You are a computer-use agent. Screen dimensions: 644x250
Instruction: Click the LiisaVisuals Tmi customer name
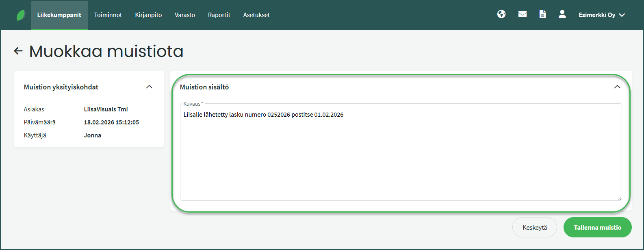coord(106,109)
